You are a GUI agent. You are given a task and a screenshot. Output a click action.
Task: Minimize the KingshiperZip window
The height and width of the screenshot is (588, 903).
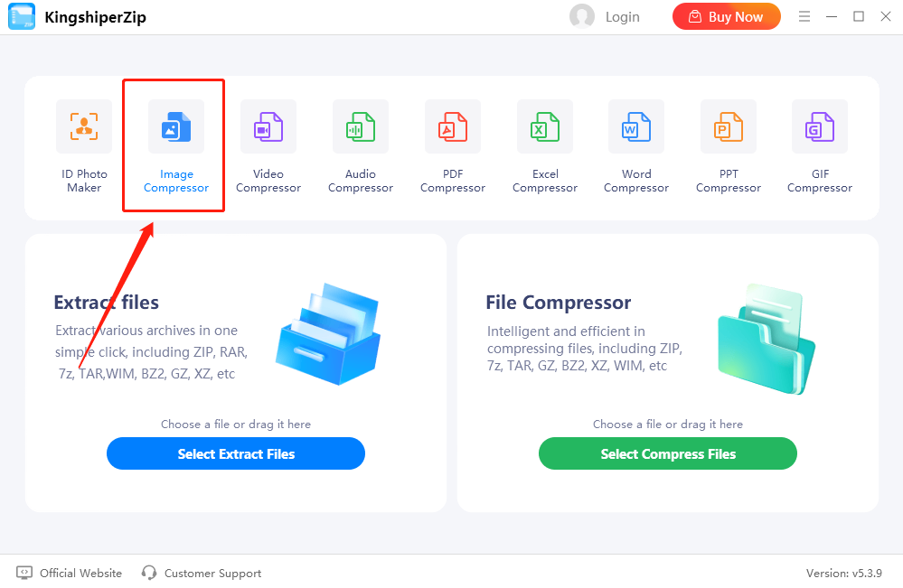pos(832,16)
